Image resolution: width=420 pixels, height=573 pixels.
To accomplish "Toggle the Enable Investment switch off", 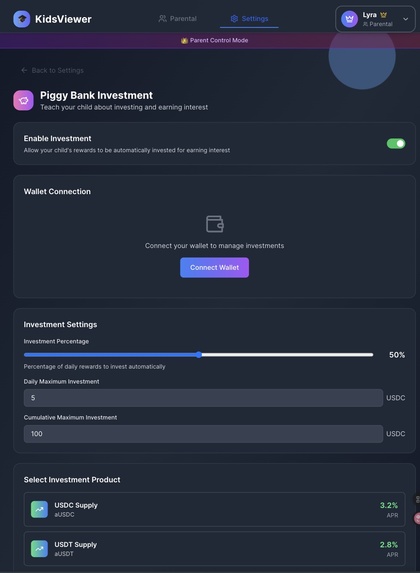I will (396, 144).
